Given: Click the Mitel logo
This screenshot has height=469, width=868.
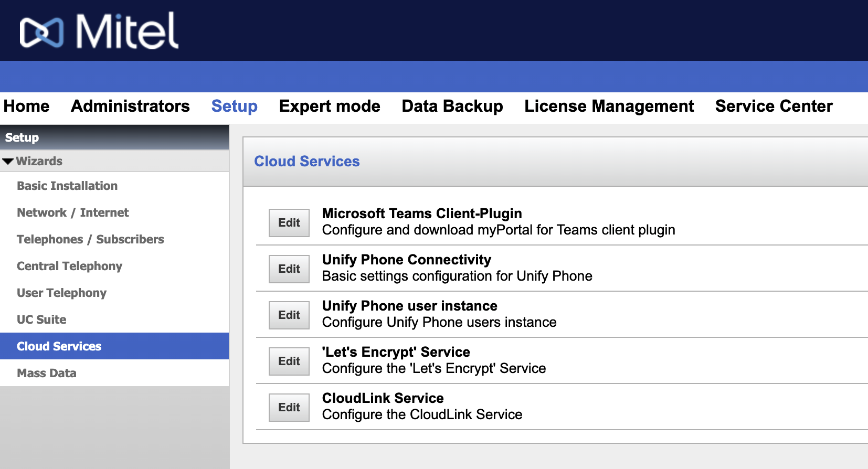Looking at the screenshot, I should tap(99, 31).
